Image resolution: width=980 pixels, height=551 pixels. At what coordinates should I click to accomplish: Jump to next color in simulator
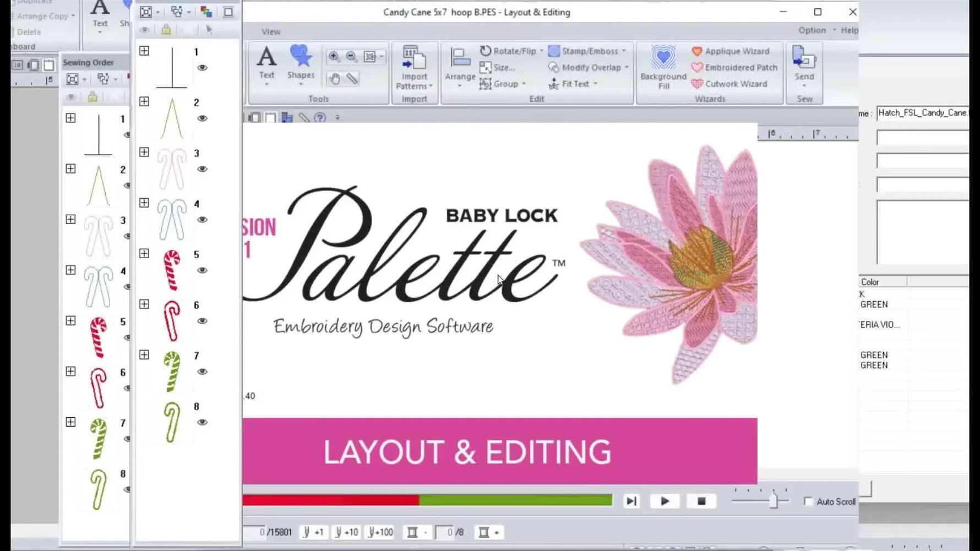tap(488, 532)
